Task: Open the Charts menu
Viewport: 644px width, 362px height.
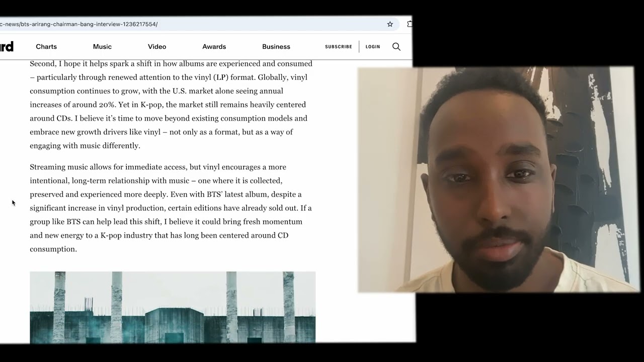Action: click(x=46, y=47)
